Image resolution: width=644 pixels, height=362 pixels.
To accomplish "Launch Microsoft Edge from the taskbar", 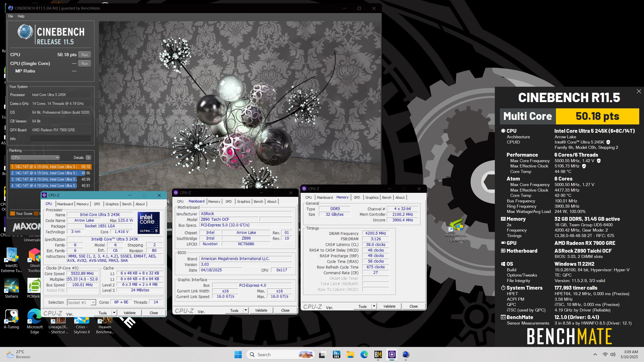I will (364, 355).
